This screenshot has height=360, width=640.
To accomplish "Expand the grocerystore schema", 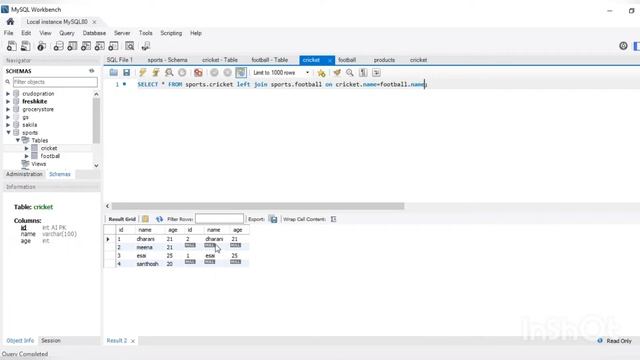I will 8,109.
